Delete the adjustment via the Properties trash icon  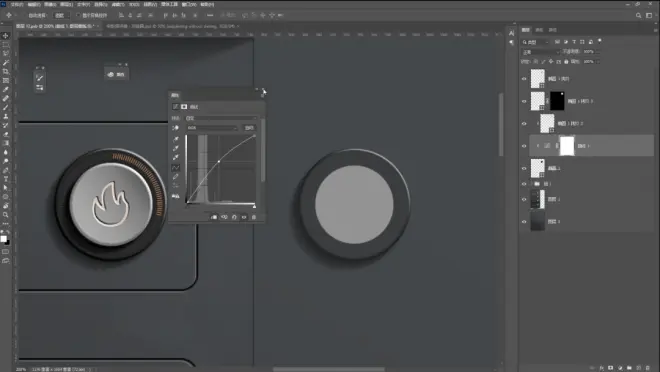click(253, 217)
